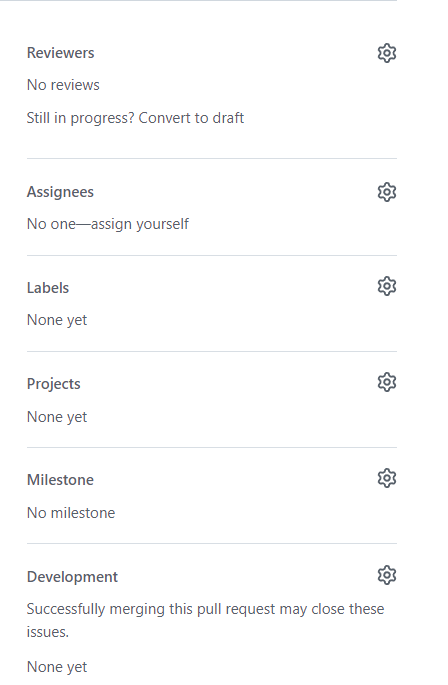The height and width of the screenshot is (685, 448).
Task: Select the Development section heading
Action: (72, 577)
